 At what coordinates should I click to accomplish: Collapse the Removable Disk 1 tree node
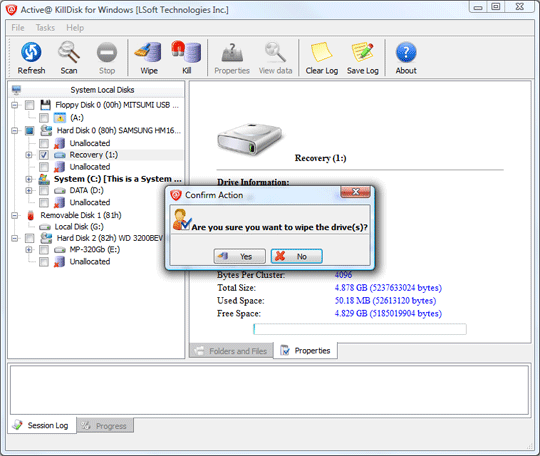click(x=14, y=215)
